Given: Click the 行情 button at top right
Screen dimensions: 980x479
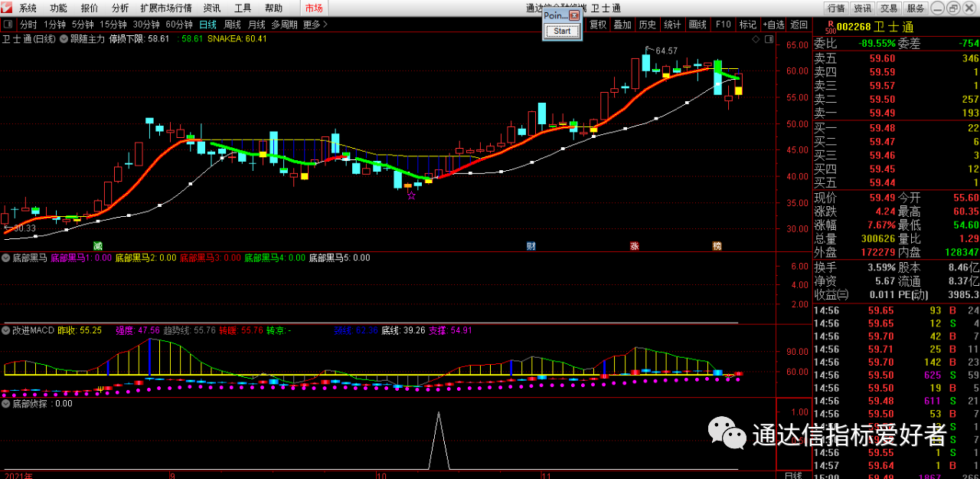Looking at the screenshot, I should (x=836, y=8).
